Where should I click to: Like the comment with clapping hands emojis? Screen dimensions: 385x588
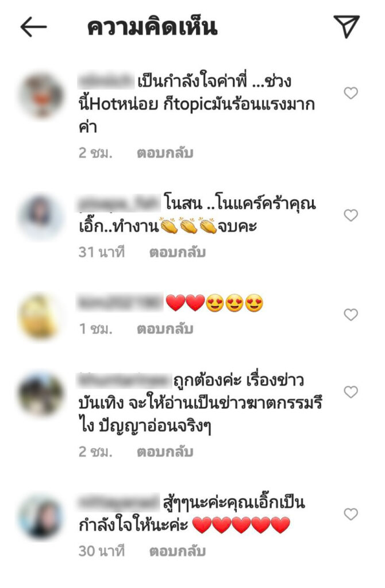pyautogui.click(x=351, y=215)
